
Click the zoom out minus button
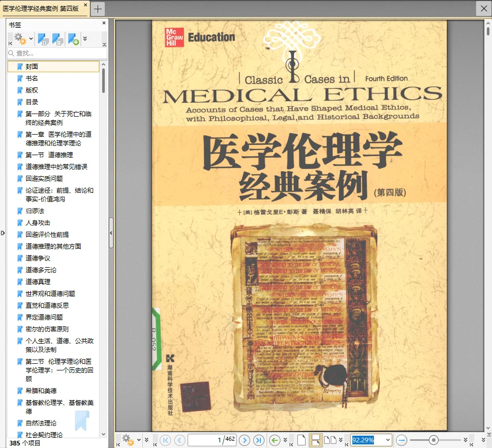[401, 440]
